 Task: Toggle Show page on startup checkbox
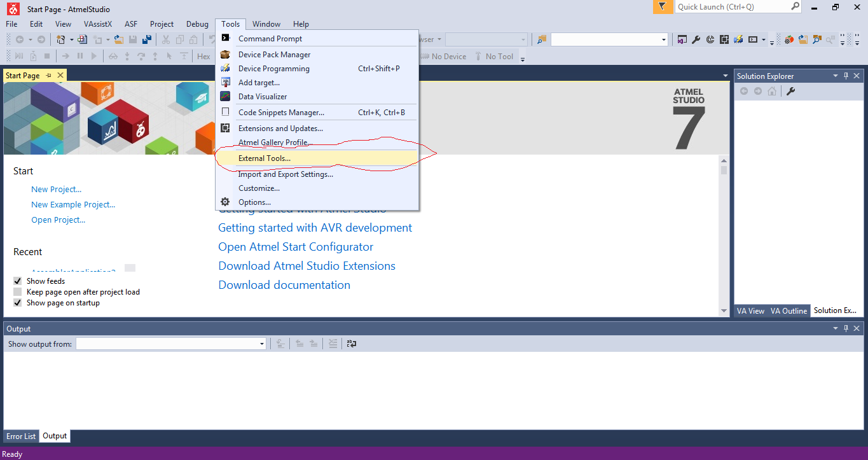point(18,303)
